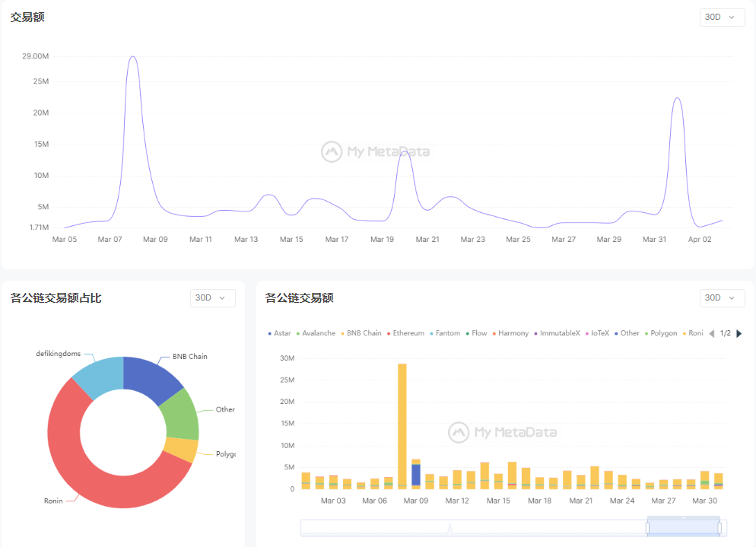Open the 30D dropdown for 交易额 chart
Viewport: 756px width, 547px height.
tap(722, 17)
